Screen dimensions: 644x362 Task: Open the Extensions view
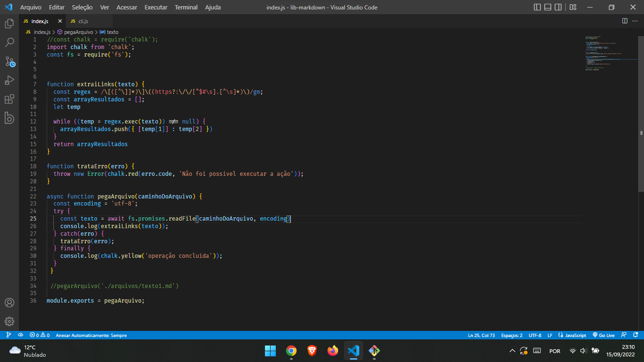point(9,99)
